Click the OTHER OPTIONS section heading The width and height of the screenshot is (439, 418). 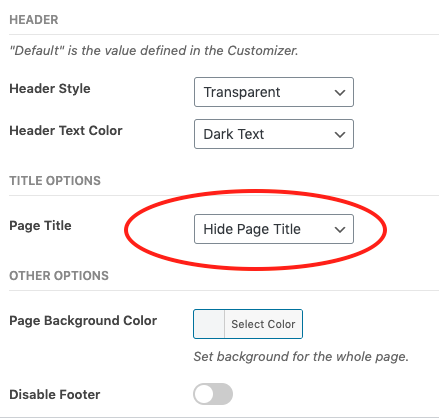point(59,276)
